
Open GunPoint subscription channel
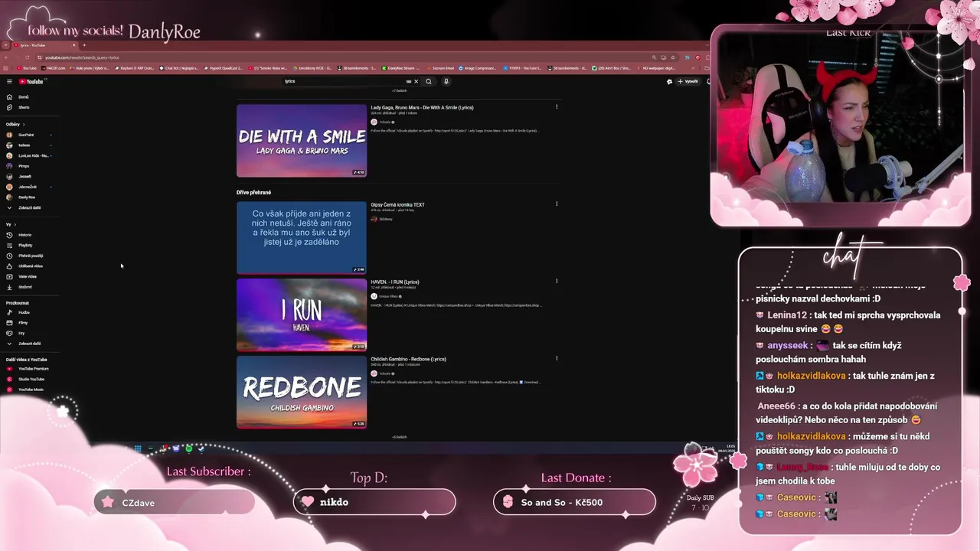(26, 135)
